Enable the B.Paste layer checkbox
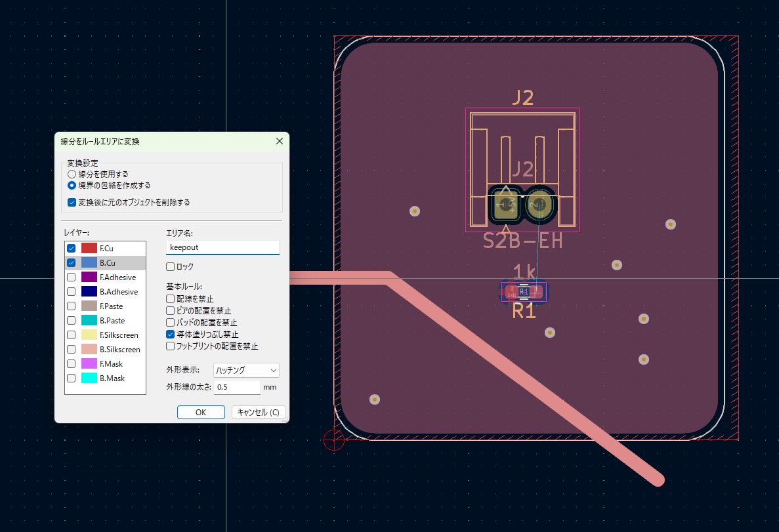 pos(72,320)
